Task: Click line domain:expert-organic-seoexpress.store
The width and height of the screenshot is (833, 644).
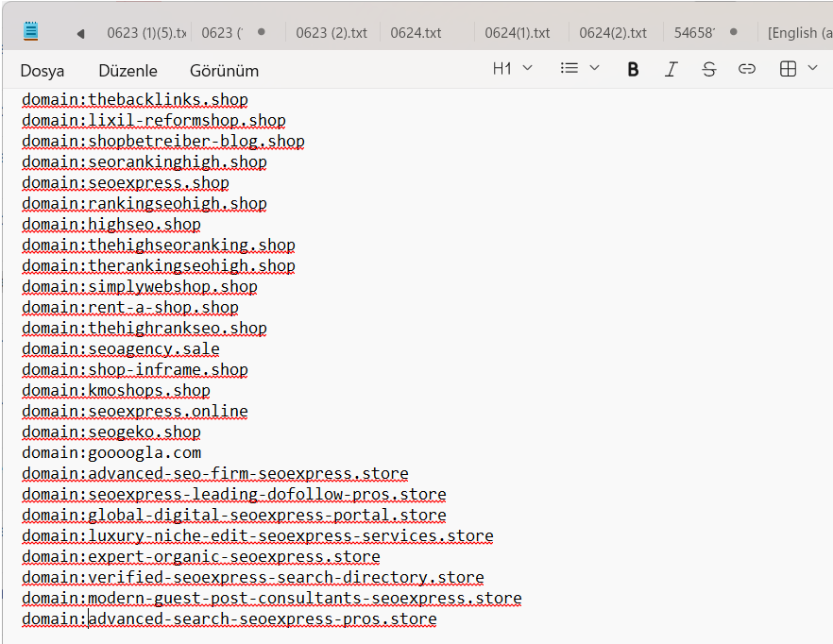Action: coord(201,556)
